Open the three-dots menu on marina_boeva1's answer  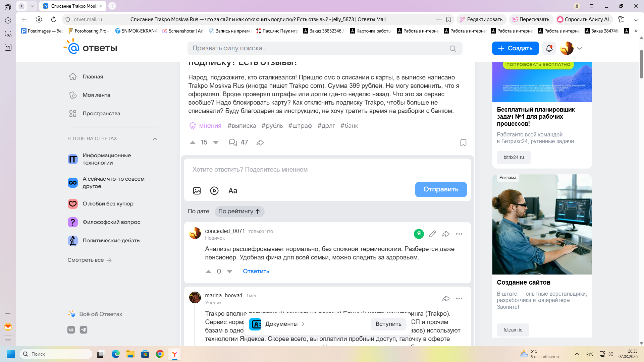(459, 298)
